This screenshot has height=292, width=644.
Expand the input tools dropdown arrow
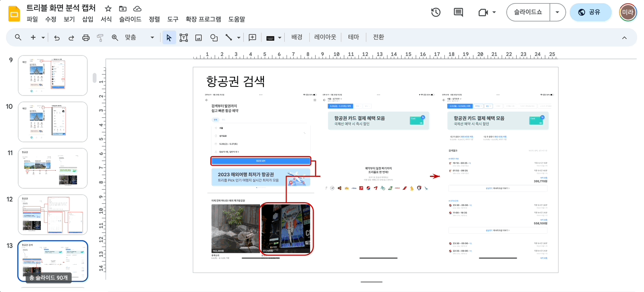[280, 38]
